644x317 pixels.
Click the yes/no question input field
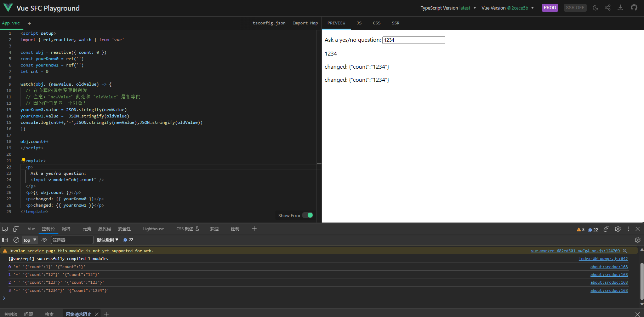414,40
